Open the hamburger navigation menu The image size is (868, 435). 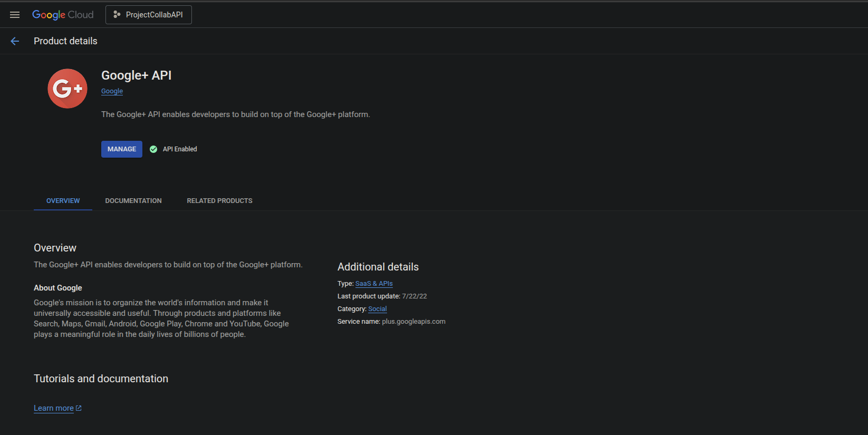tap(15, 15)
